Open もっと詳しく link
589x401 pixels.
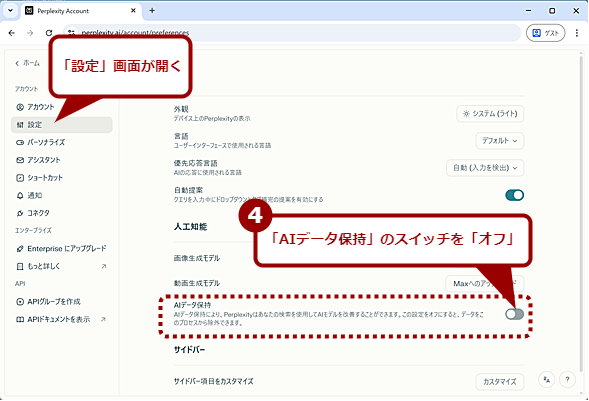click(x=62, y=266)
